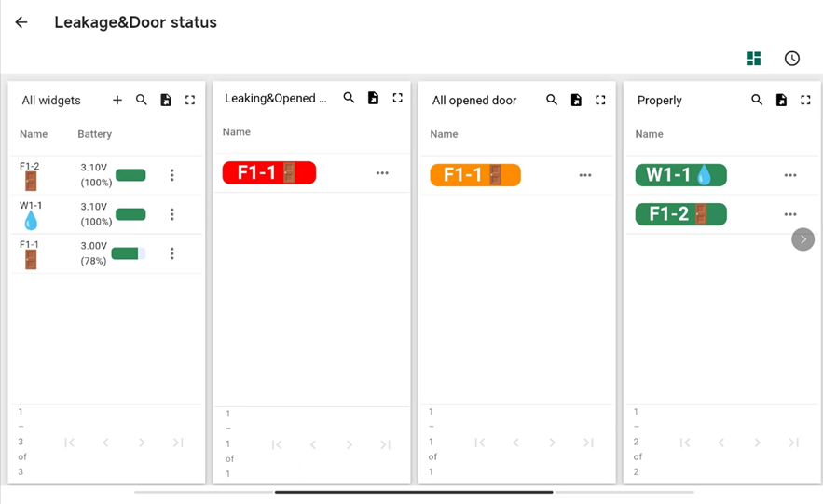
Task: Open more options for orange F1-1
Action: click(x=585, y=175)
